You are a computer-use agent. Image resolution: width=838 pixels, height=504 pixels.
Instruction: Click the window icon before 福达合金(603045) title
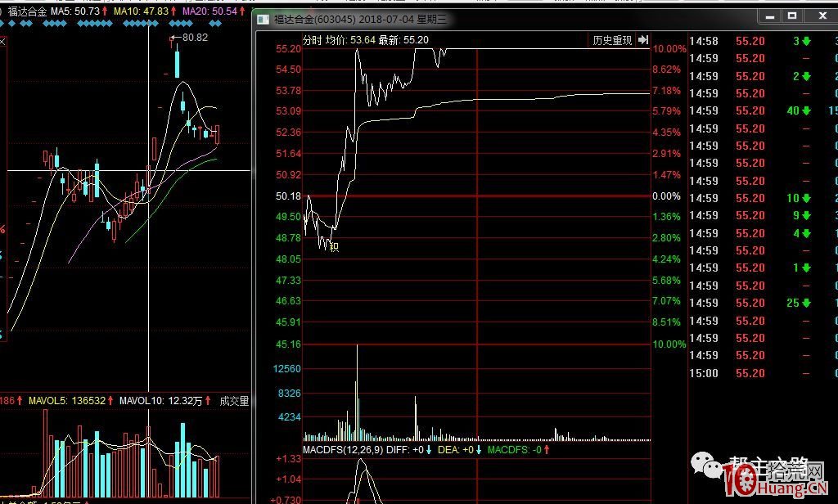point(263,20)
